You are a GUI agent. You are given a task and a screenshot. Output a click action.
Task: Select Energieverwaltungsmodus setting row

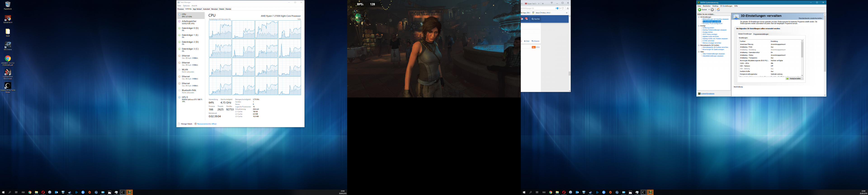coord(770,74)
